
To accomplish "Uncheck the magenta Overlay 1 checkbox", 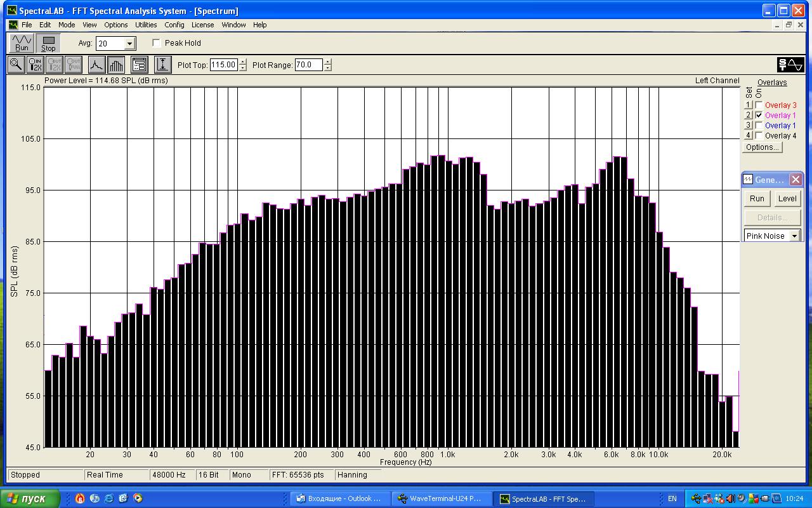I will pos(759,116).
